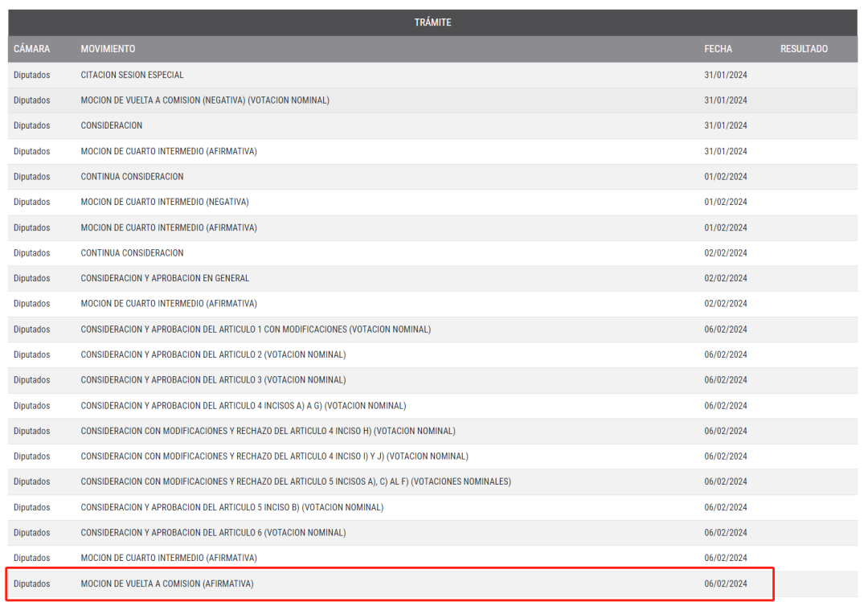This screenshot has height=602, width=868.
Task: Click the CONSIDERACION Y APROBACION EN GENERAL row
Action: [x=165, y=278]
